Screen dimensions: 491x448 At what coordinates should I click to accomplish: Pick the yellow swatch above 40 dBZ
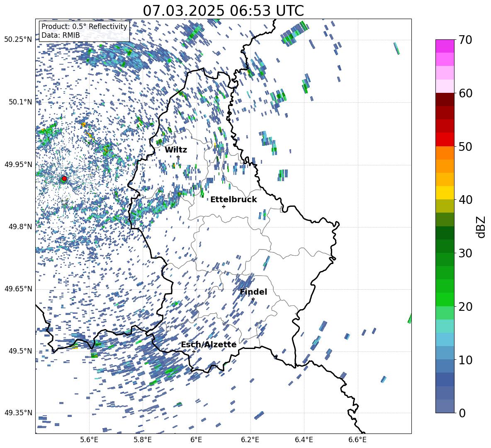click(445, 193)
